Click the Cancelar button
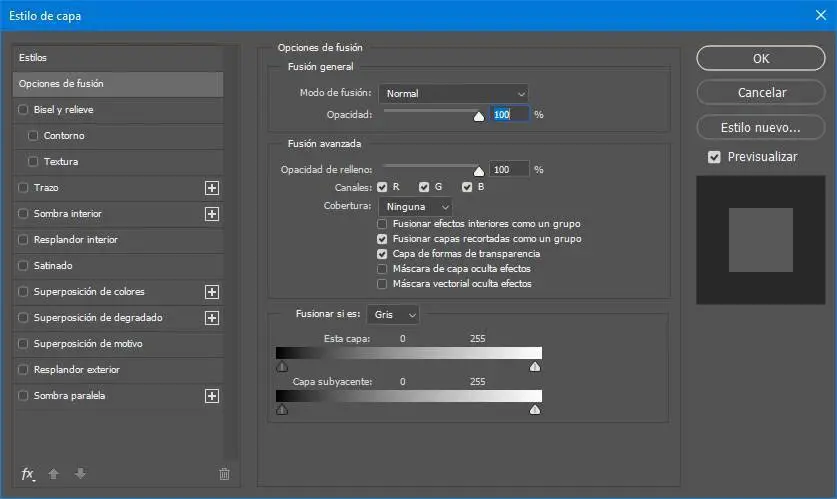Image resolution: width=837 pixels, height=499 pixels. 761,92
